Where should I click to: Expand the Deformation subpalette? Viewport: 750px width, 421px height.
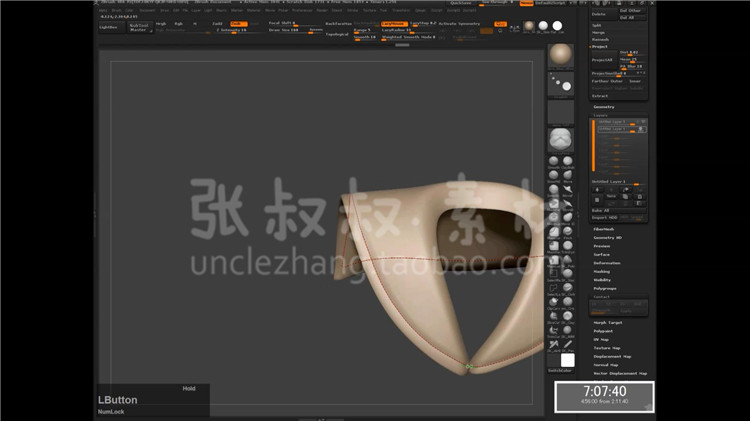pyautogui.click(x=607, y=263)
